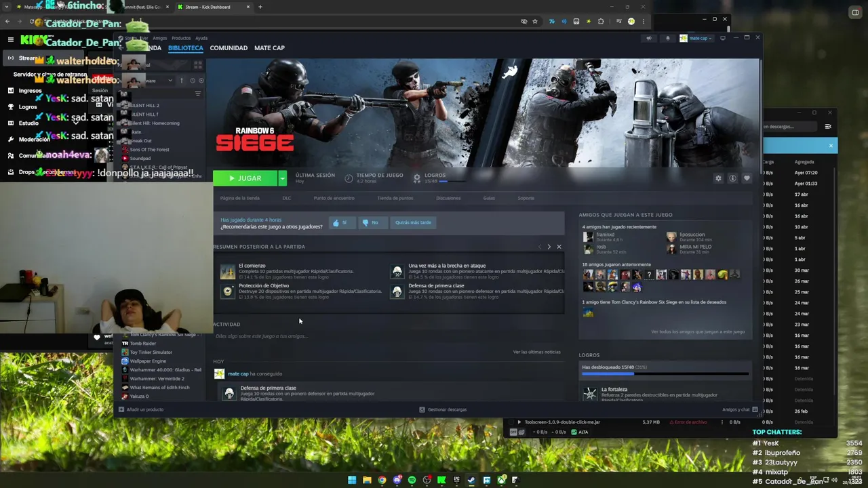Open Ver las últimas noticias link
Viewport: 868px width, 488px height.
pyautogui.click(x=536, y=352)
